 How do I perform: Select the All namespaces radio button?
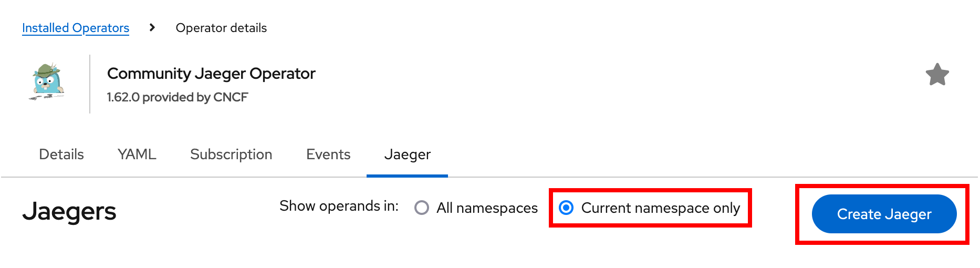[422, 208]
